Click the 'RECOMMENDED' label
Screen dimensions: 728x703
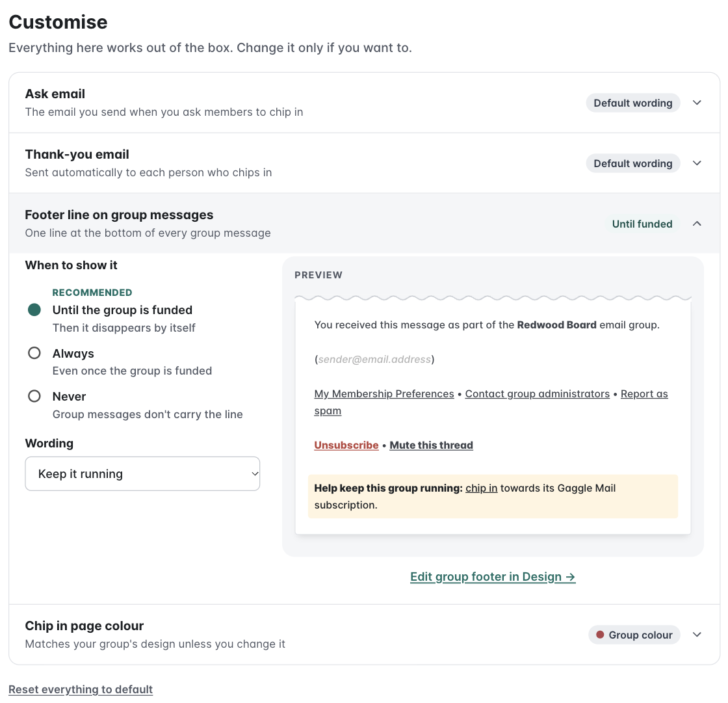pyautogui.click(x=92, y=292)
